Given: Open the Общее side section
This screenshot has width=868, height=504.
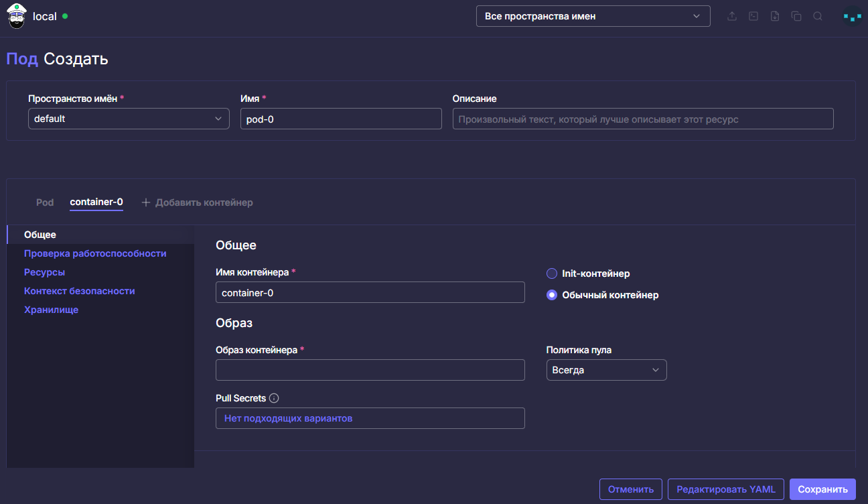Looking at the screenshot, I should pyautogui.click(x=100, y=235).
